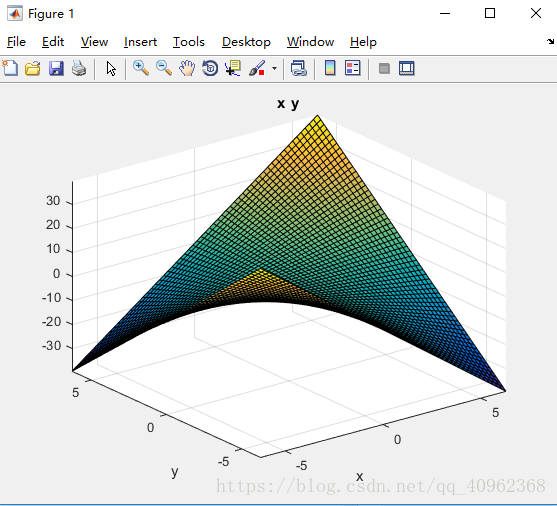Select the Pan hand tool
The width and height of the screenshot is (557, 506).
(x=187, y=68)
